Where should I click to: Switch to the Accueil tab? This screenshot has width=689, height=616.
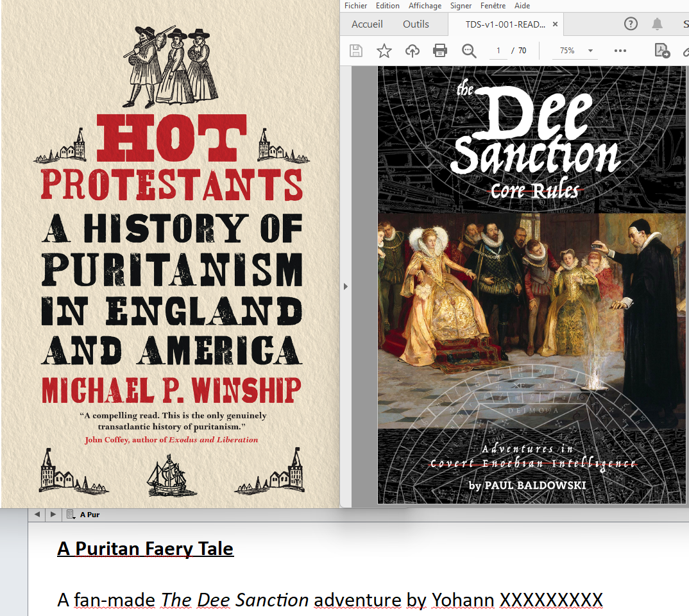[x=367, y=24]
